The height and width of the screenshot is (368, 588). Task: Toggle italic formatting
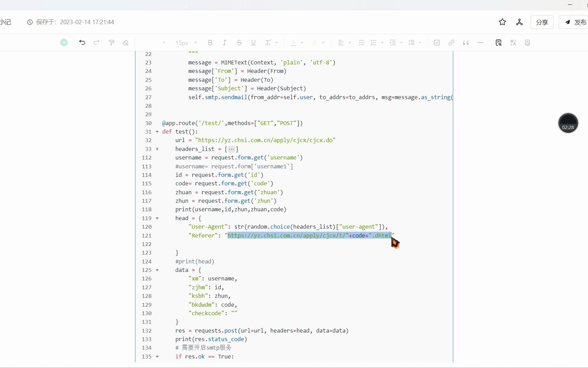224,43
